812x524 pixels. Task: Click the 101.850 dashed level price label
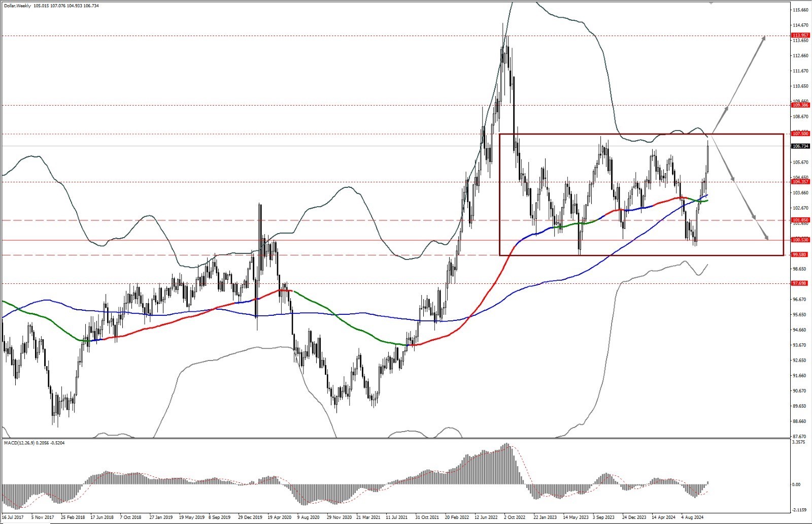click(x=800, y=220)
